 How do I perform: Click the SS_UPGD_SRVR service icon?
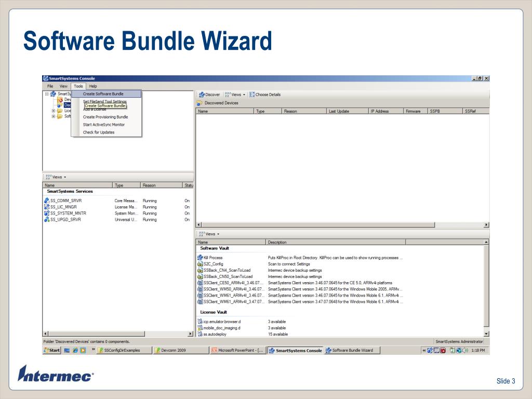click(47, 220)
